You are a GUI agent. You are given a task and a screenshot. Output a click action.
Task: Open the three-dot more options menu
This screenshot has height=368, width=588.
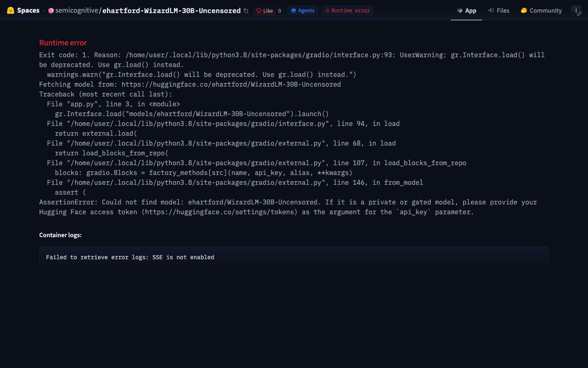pos(576,11)
